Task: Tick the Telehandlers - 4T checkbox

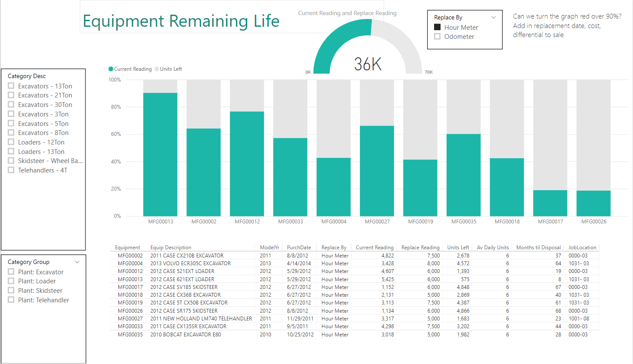Action: [x=11, y=170]
